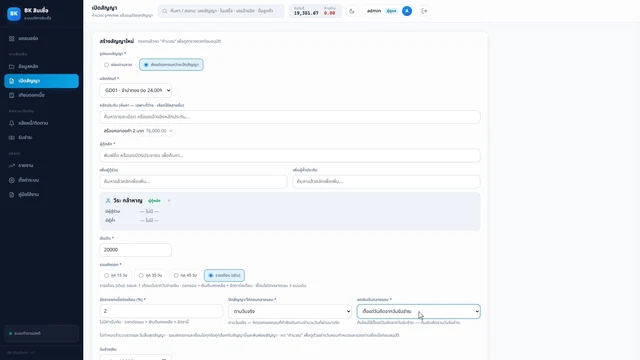The width and height of the screenshot is (640, 360).
Task: Go to the reports menu item
Action: [x=41, y=165]
